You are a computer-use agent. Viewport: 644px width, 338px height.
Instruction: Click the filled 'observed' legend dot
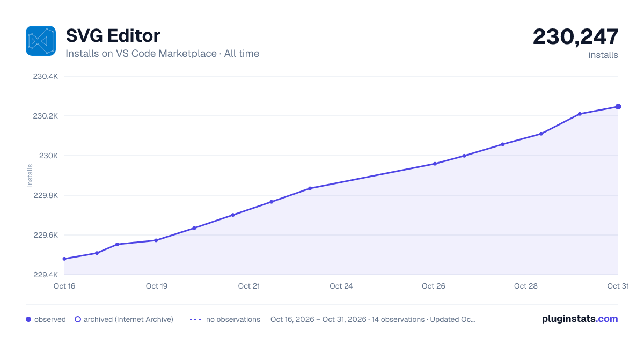coord(28,319)
